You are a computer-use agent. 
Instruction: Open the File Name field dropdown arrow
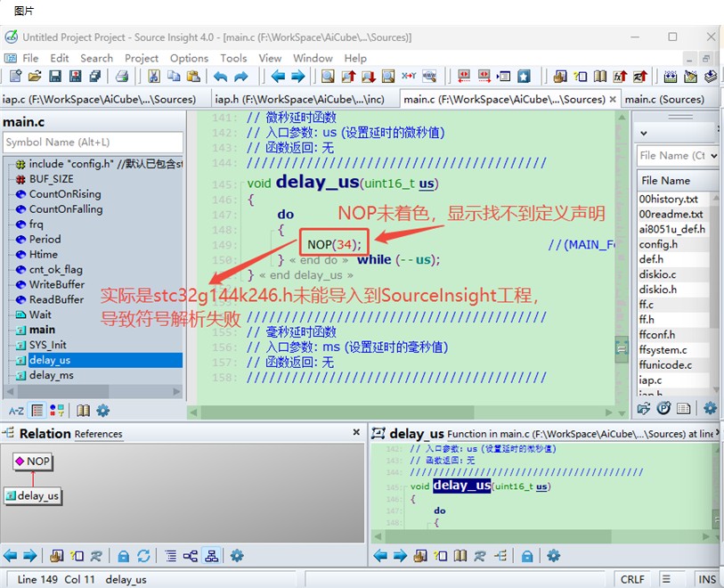coord(714,156)
